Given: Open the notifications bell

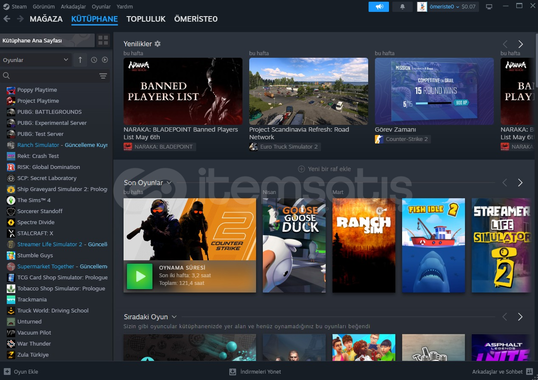Looking at the screenshot, I should point(402,7).
